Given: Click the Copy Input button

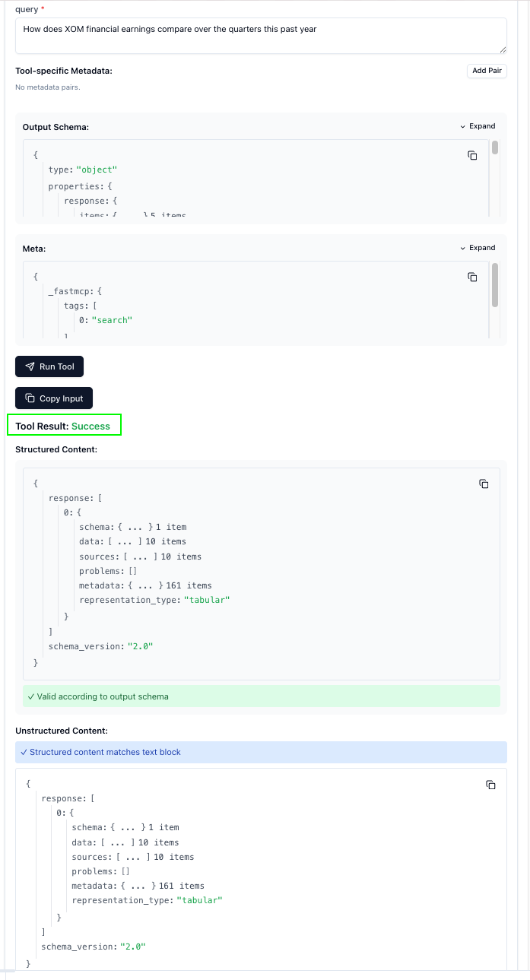Looking at the screenshot, I should click(x=53, y=398).
